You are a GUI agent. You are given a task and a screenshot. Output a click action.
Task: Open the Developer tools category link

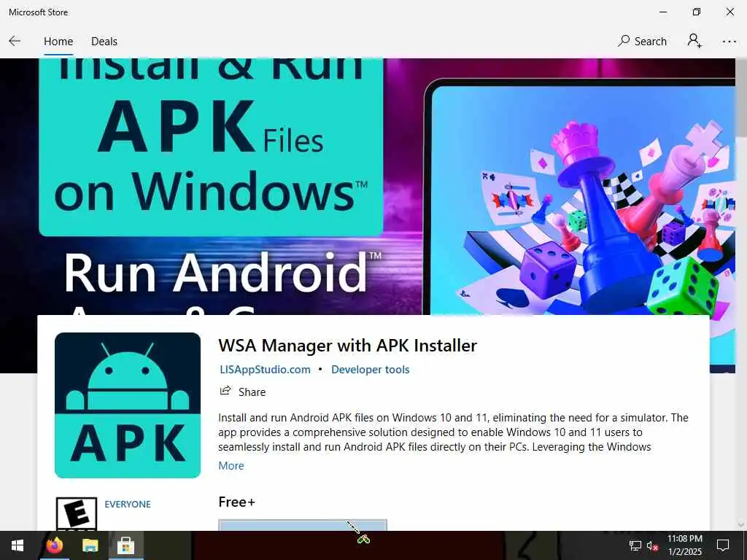point(370,370)
